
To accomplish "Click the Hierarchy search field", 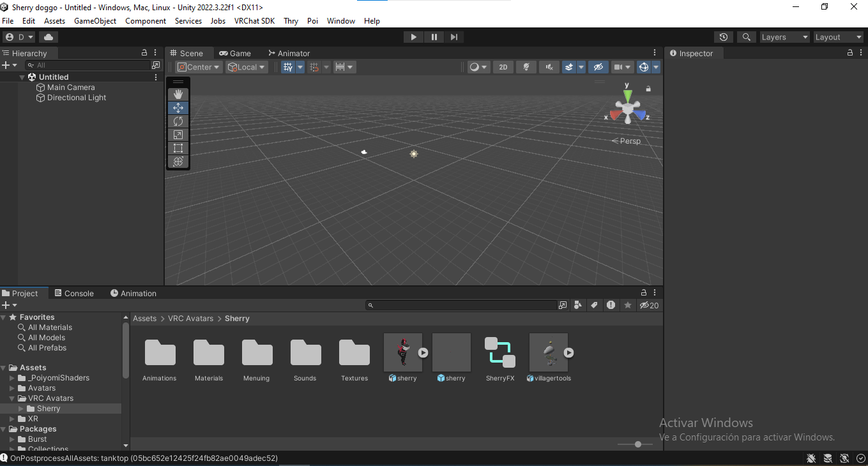I will [x=87, y=65].
